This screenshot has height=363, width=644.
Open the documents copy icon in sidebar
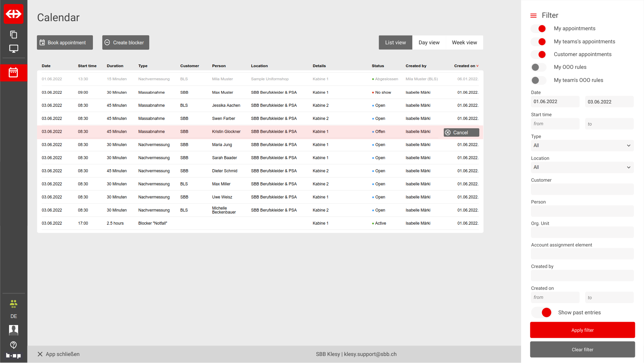click(13, 35)
